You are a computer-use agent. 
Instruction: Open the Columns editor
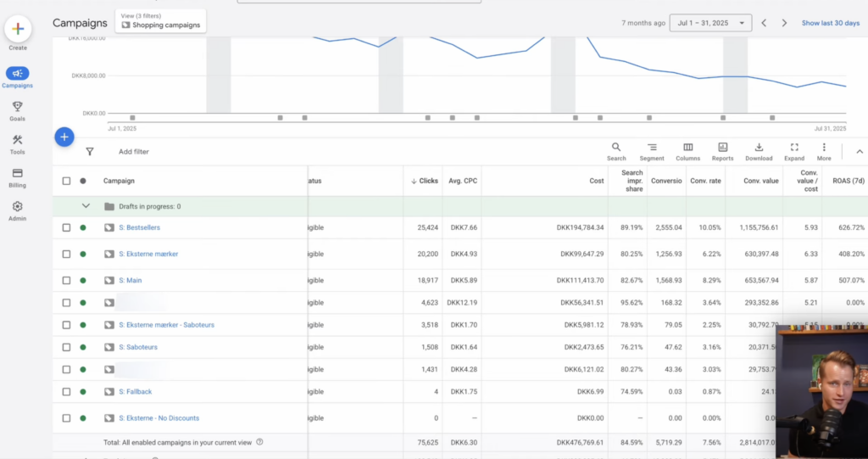pyautogui.click(x=687, y=151)
